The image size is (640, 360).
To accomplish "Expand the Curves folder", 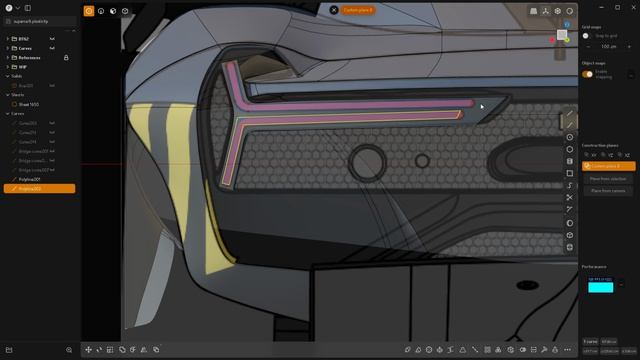I will (7, 48).
